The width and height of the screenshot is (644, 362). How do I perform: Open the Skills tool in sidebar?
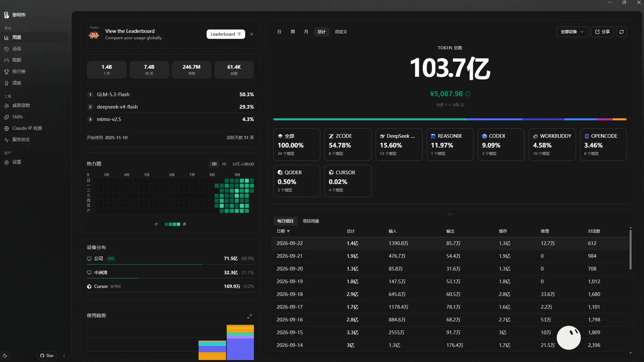(35, 117)
